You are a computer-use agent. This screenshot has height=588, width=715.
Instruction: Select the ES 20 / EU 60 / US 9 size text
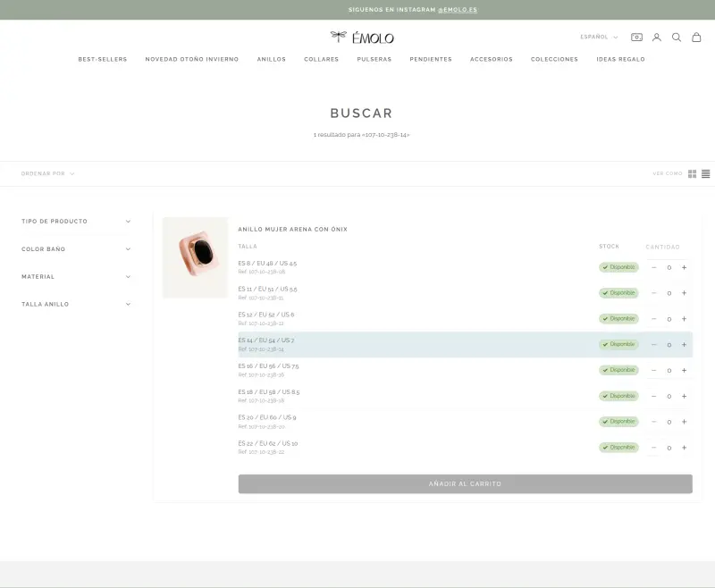click(x=267, y=417)
